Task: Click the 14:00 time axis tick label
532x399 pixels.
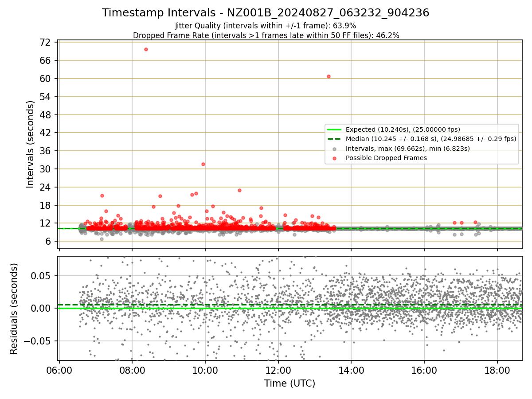Action: coord(351,370)
